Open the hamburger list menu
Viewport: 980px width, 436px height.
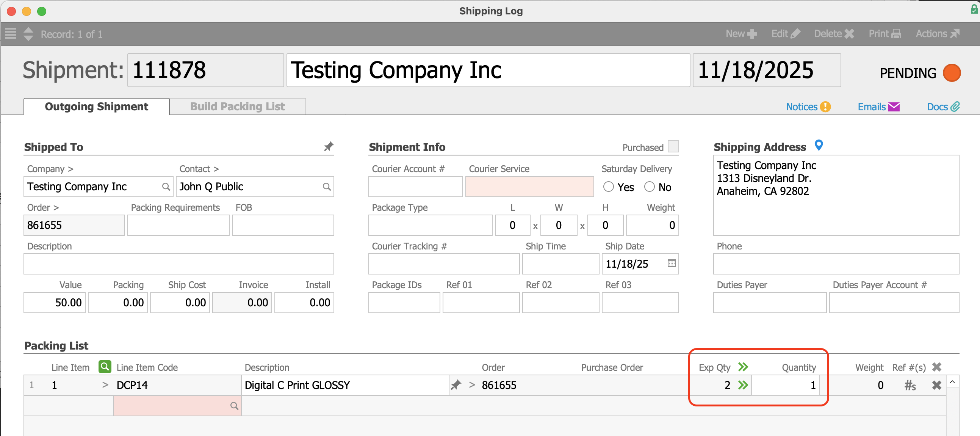pyautogui.click(x=11, y=34)
